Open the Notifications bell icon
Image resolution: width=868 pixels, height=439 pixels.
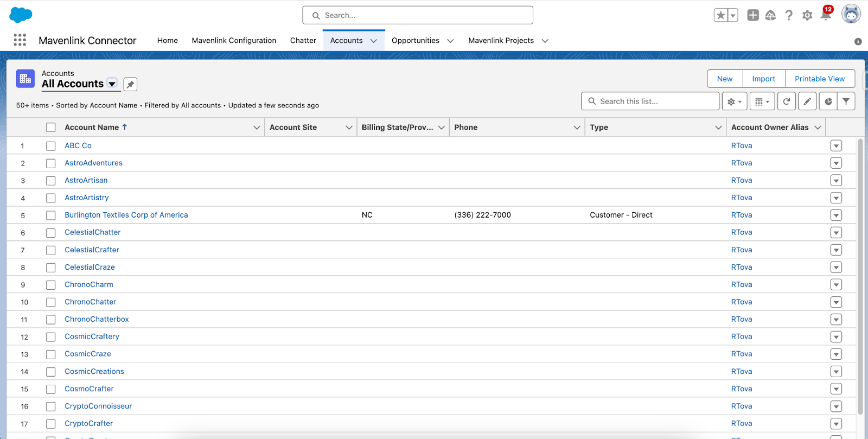tap(826, 15)
